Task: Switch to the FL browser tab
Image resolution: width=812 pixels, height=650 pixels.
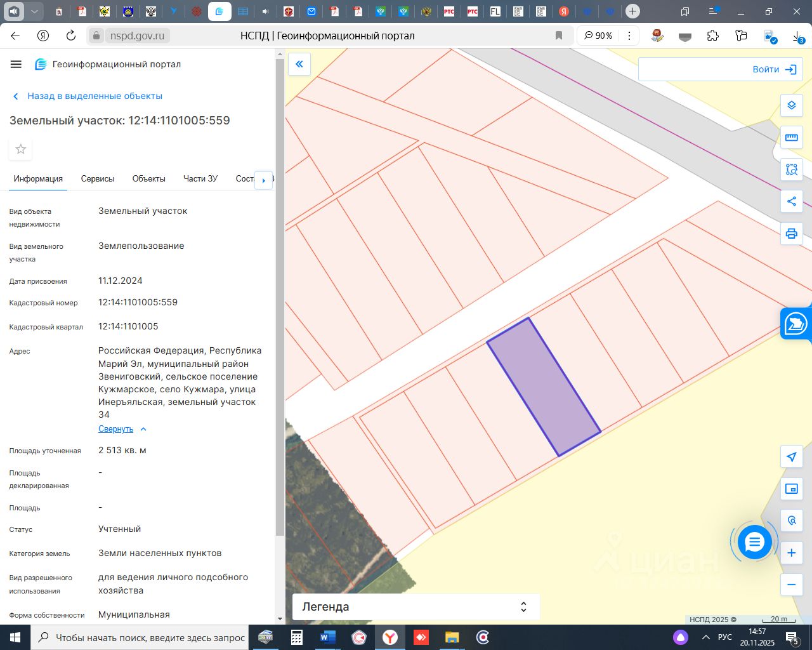Action: [x=495, y=11]
